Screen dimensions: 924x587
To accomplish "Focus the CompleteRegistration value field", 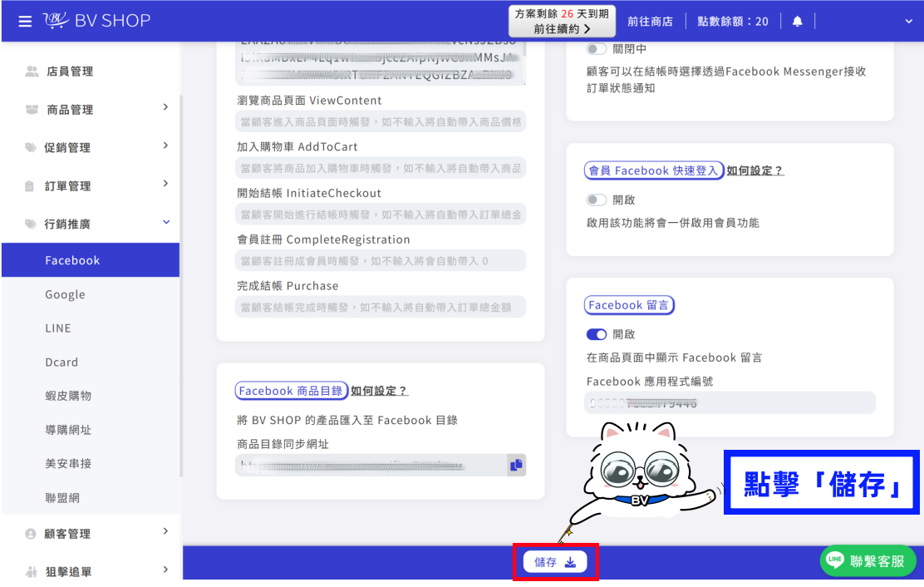I will pos(381,260).
